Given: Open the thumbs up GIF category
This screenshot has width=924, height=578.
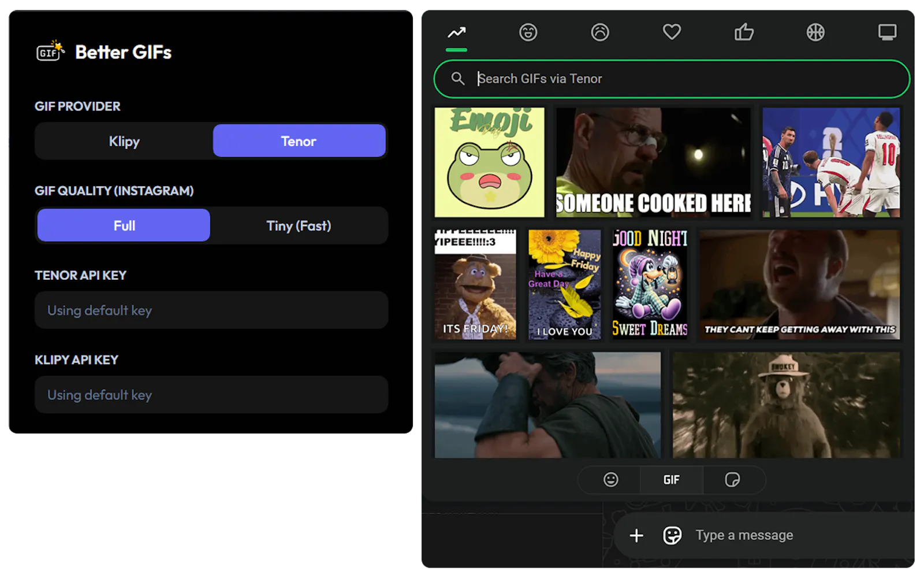Looking at the screenshot, I should click(744, 32).
